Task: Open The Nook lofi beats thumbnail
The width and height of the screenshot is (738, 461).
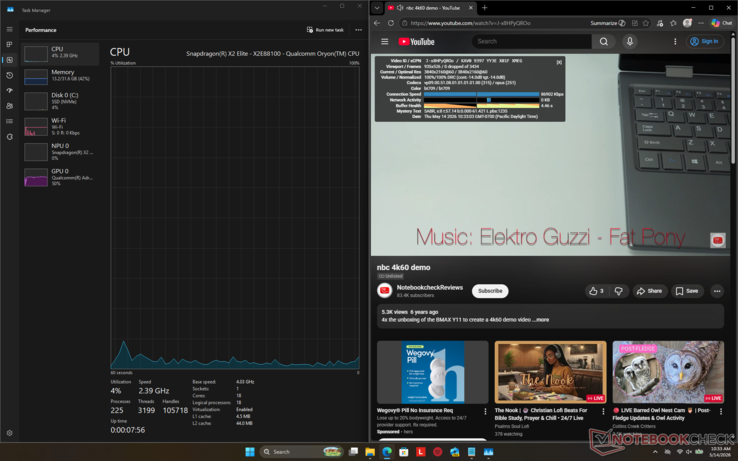Action: click(550, 372)
